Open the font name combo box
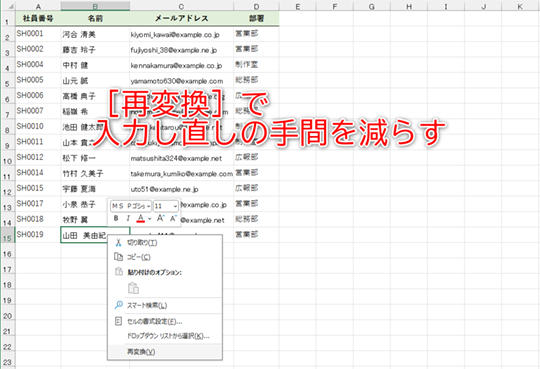The height and width of the screenshot is (369, 540). (131, 206)
